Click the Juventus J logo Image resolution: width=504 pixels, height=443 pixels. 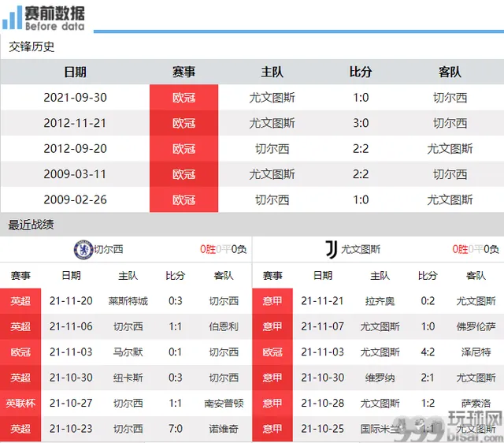click(332, 250)
